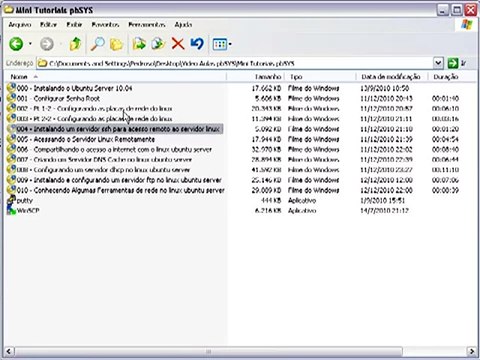Viewport: 480px width, 360px height.
Task: Go up one folder level
Action: click(75, 44)
